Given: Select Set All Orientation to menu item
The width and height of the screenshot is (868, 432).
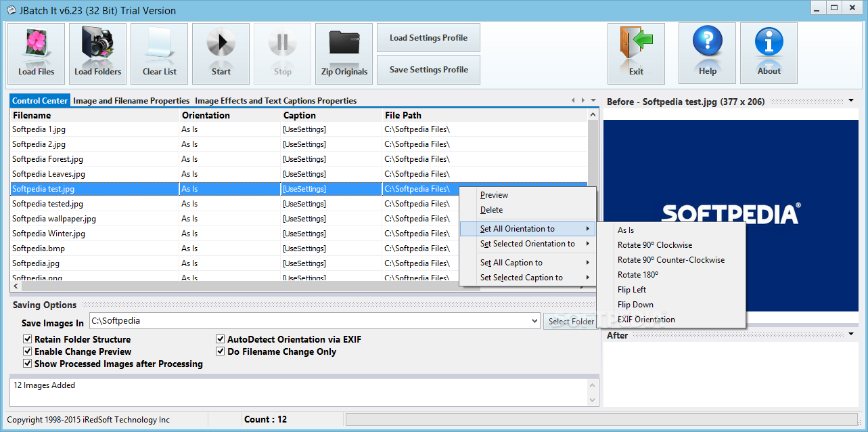Looking at the screenshot, I should pyautogui.click(x=528, y=229).
